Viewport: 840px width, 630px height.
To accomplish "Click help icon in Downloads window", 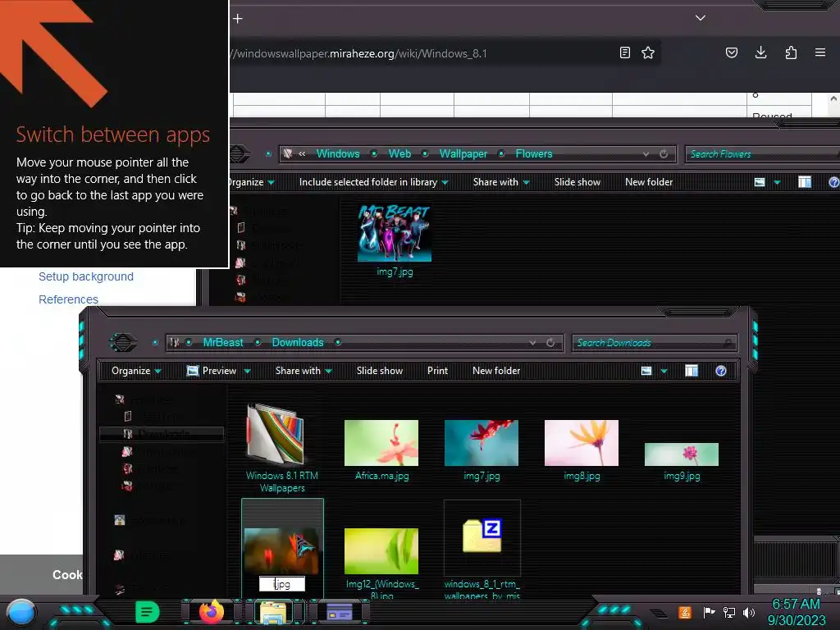I will (x=721, y=371).
